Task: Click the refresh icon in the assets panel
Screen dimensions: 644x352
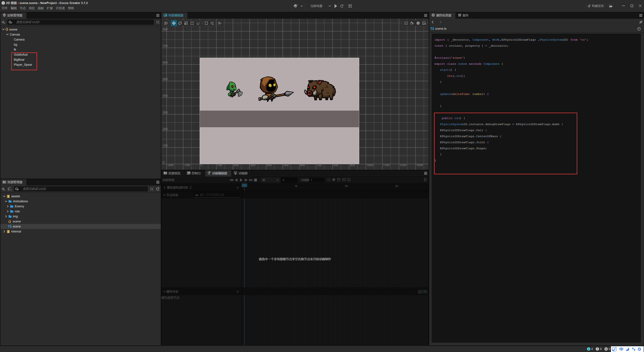Action: pyautogui.click(x=158, y=189)
